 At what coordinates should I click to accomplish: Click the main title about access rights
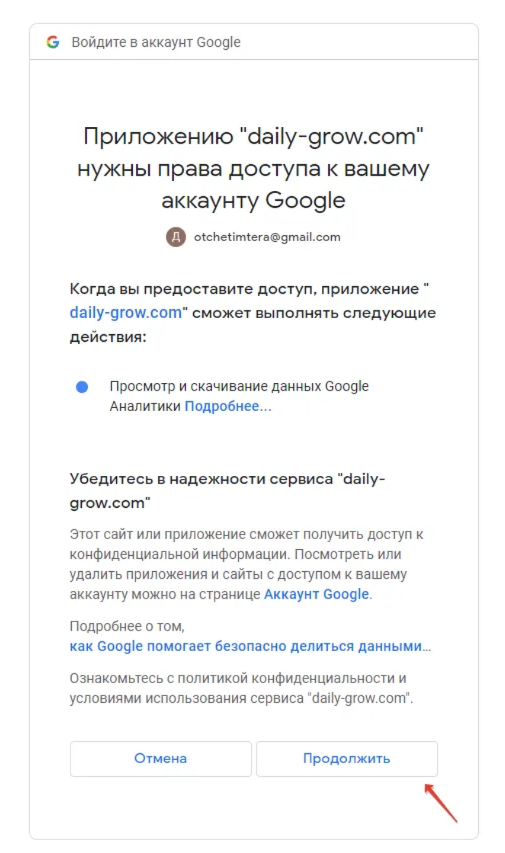pos(253,169)
